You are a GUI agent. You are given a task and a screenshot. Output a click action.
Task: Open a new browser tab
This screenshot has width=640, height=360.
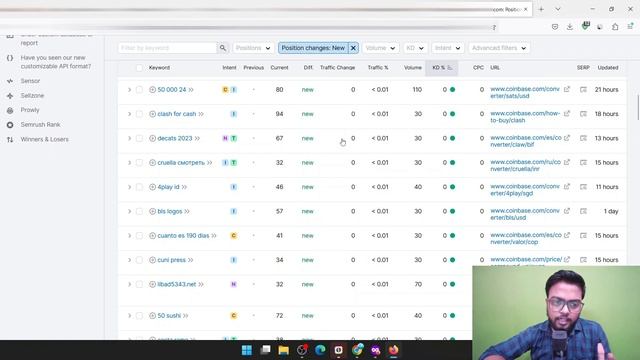541,9
